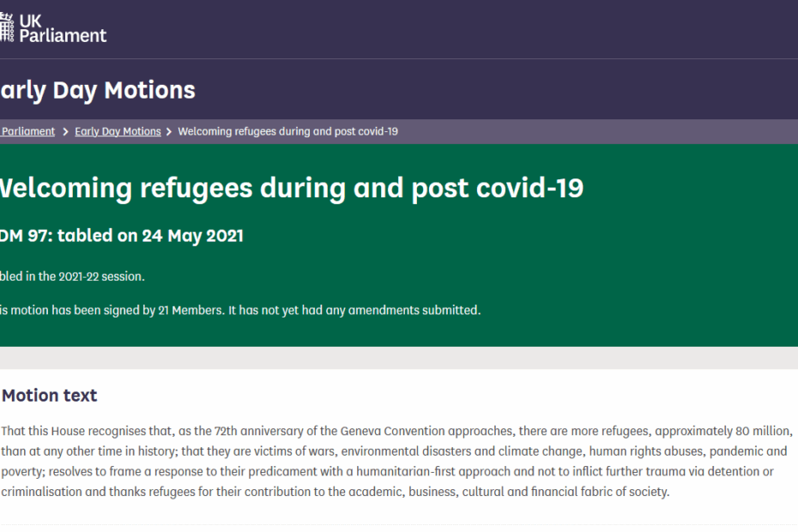This screenshot has height=532, width=798.
Task: Select the current-page breadcrumb "Welcoming refugees during and post covid-19"
Action: click(287, 131)
